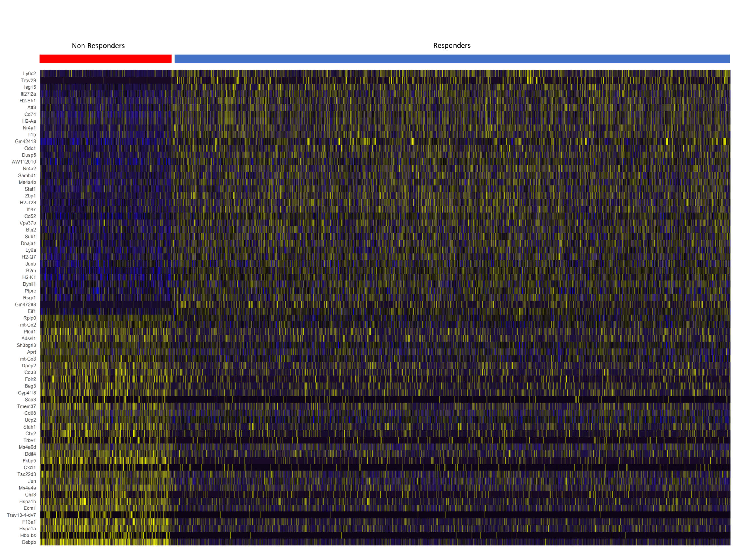735x560 pixels.
Task: Select the Non-Responders heading label
Action: coord(98,46)
